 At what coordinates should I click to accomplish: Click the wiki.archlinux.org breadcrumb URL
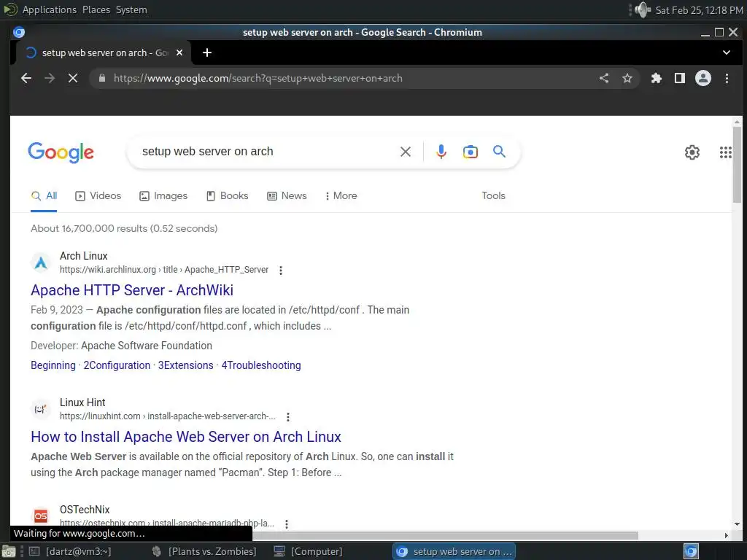pos(164,270)
